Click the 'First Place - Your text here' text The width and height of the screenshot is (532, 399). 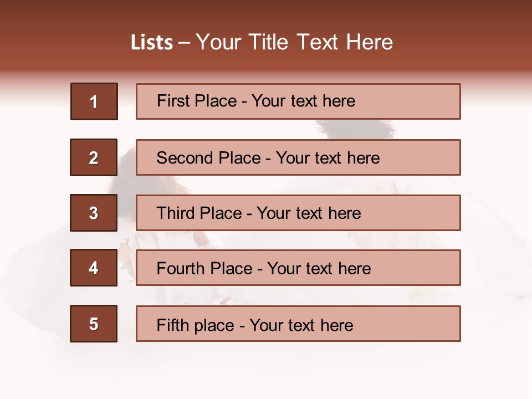coord(256,101)
